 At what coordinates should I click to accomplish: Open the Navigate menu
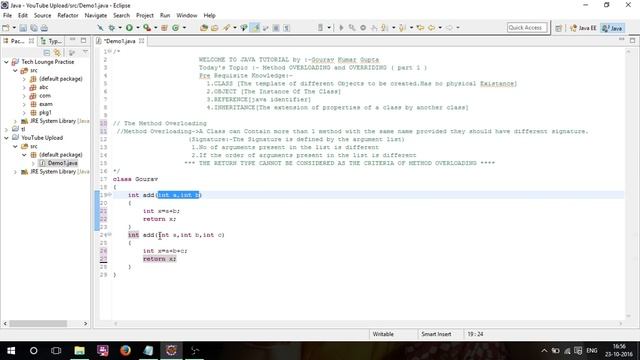pos(96,16)
